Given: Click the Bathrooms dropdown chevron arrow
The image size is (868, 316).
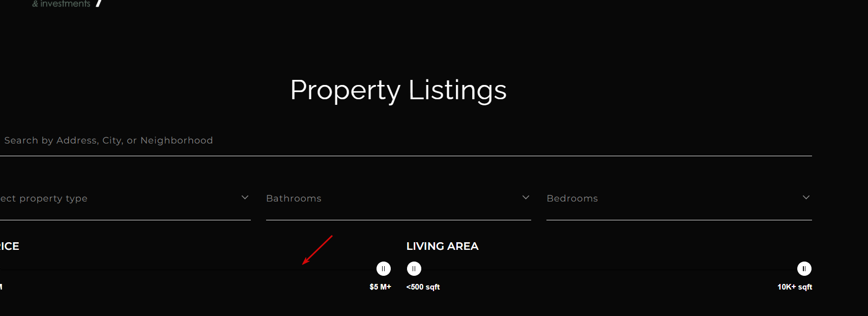Looking at the screenshot, I should pyautogui.click(x=526, y=197).
